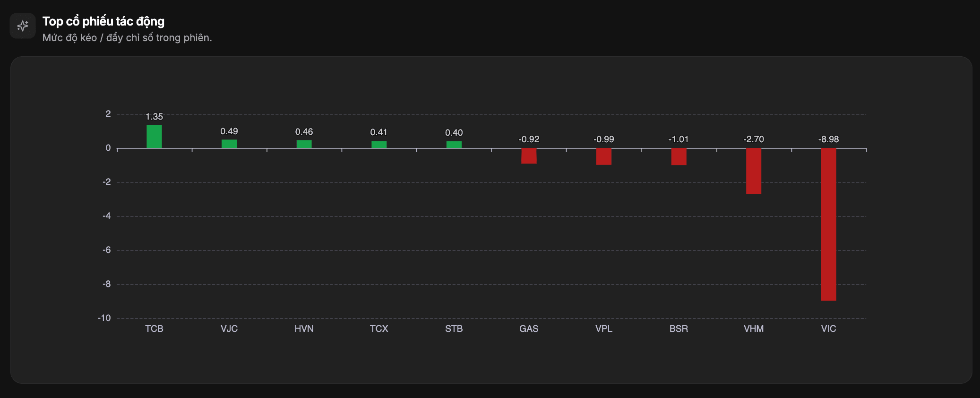Click the y-axis label "-4"
980x398 pixels.
coord(106,216)
